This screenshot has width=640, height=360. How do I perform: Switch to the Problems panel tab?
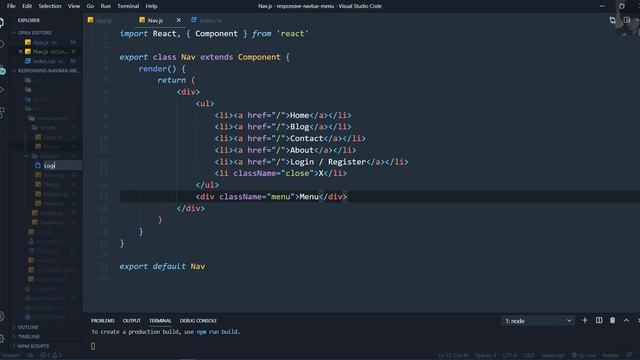(102, 321)
